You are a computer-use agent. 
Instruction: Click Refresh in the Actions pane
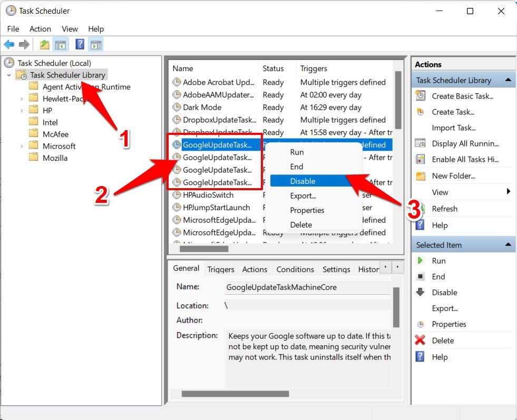[444, 209]
